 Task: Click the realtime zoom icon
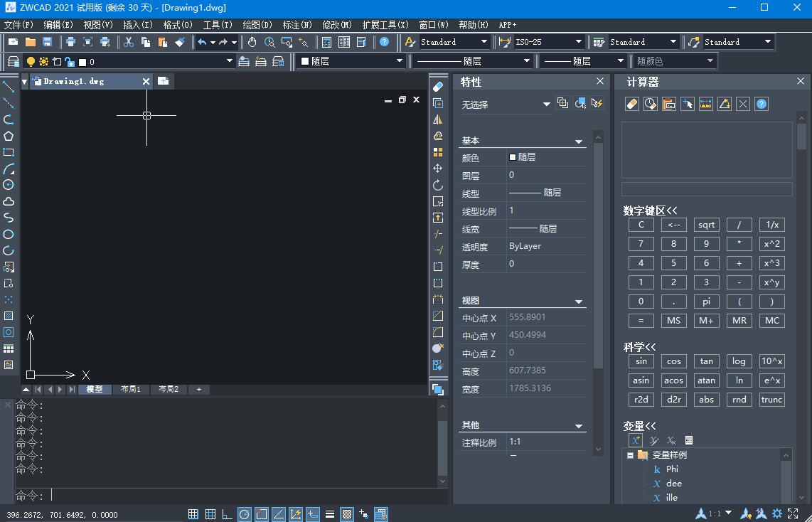tap(269, 42)
